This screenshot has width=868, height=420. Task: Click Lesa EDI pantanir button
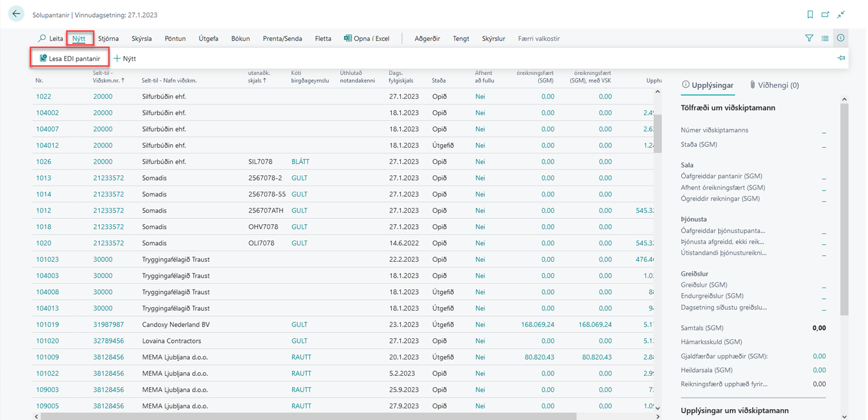point(69,58)
